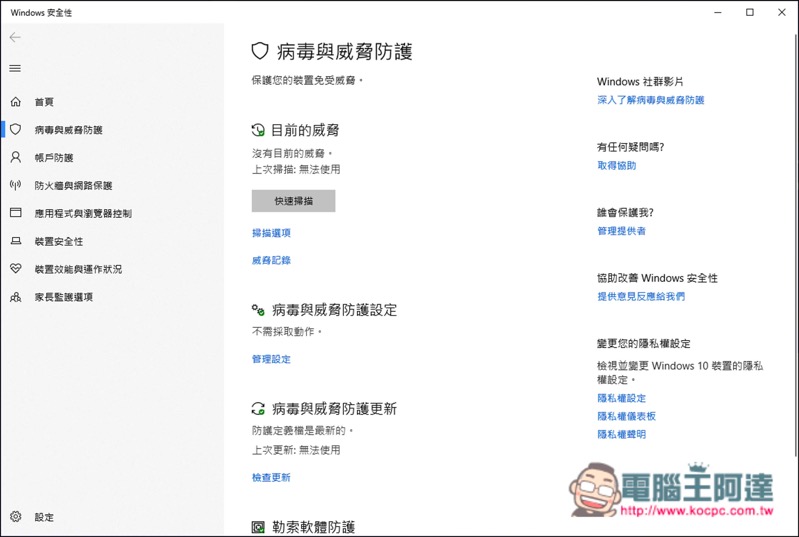Click the ransomware icon next to 勒索軟體防護
This screenshot has height=537, width=799.
258,527
